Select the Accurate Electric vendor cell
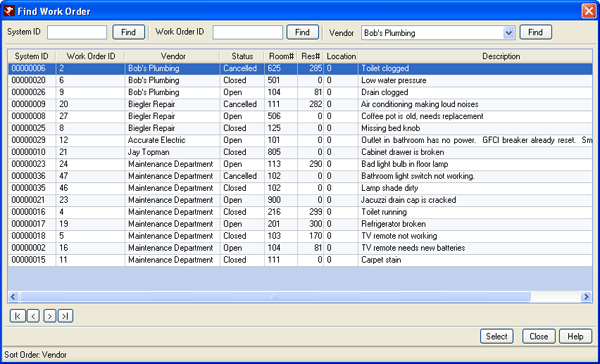600x364 pixels. pos(173,140)
